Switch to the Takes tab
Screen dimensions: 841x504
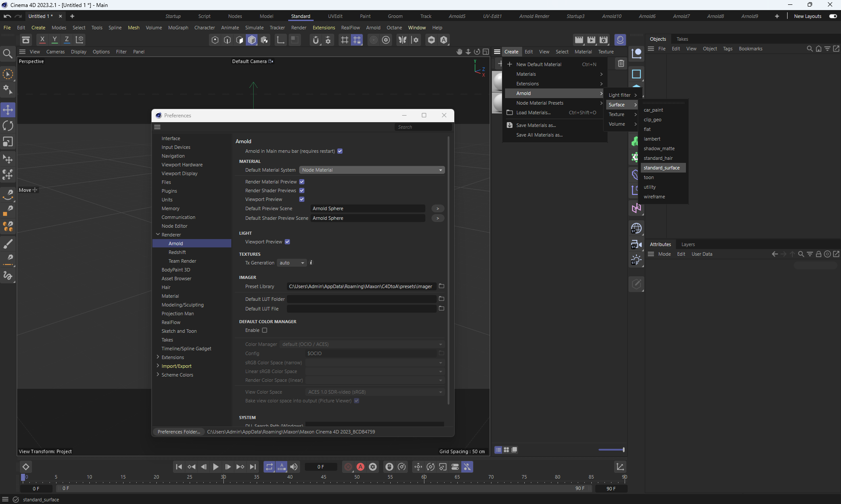pos(682,39)
